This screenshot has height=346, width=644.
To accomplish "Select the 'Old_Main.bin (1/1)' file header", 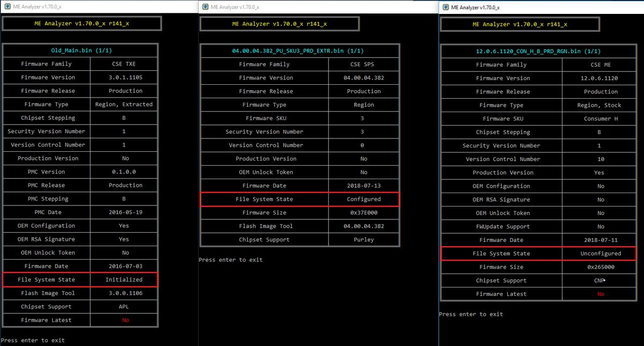I will [80, 50].
